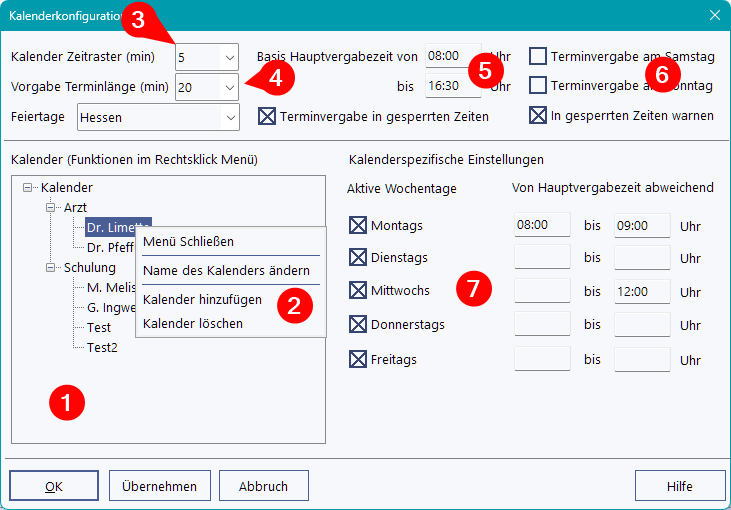Open Hilfe for this dialog
The image size is (731, 510).
point(679,486)
